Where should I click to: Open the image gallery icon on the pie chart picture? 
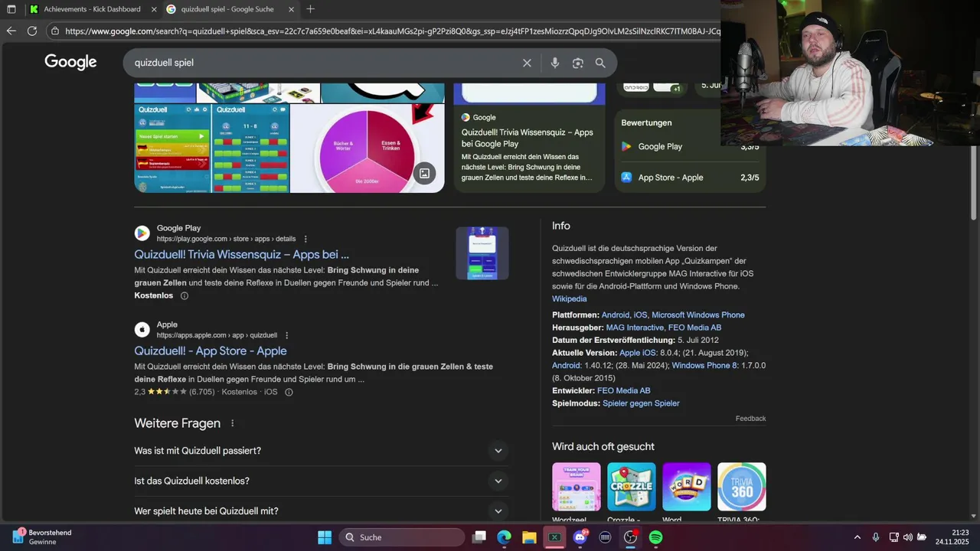click(424, 173)
